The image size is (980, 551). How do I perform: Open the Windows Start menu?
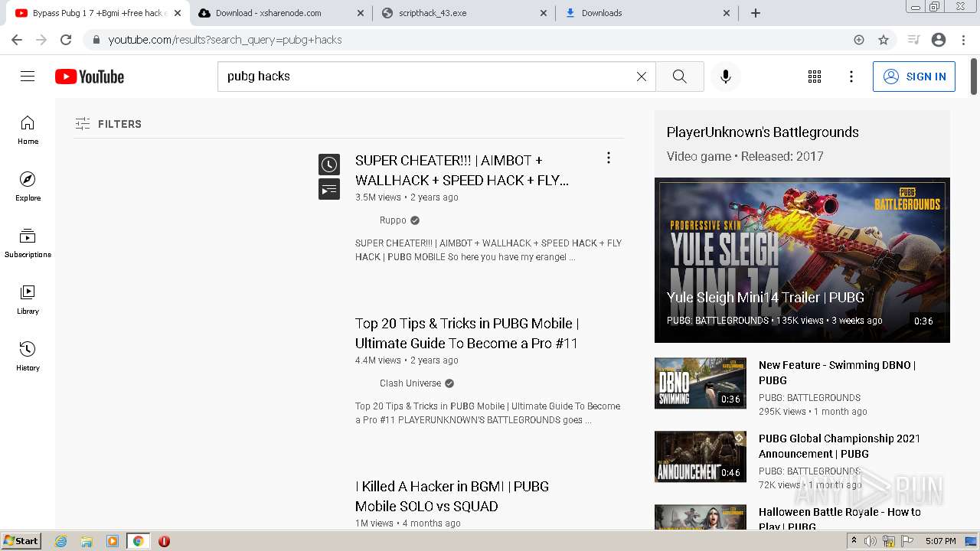(21, 541)
